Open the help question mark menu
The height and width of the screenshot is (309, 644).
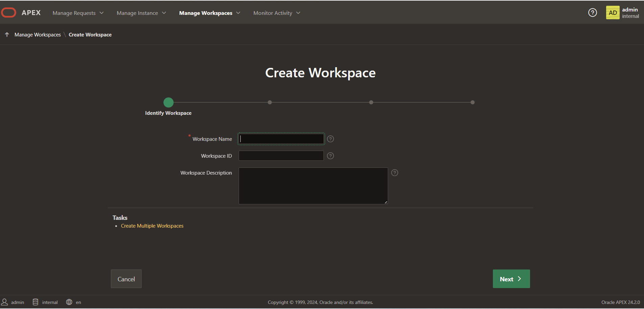tap(592, 12)
